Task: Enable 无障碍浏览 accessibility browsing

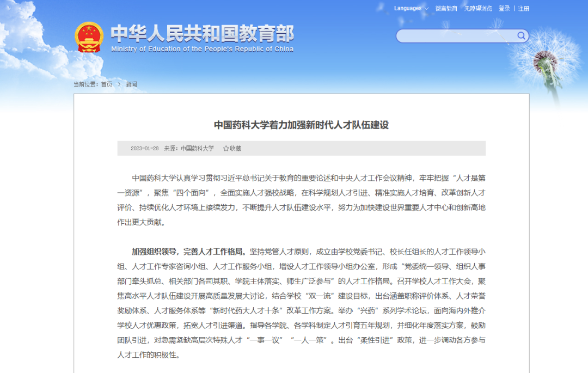Action: [x=478, y=8]
